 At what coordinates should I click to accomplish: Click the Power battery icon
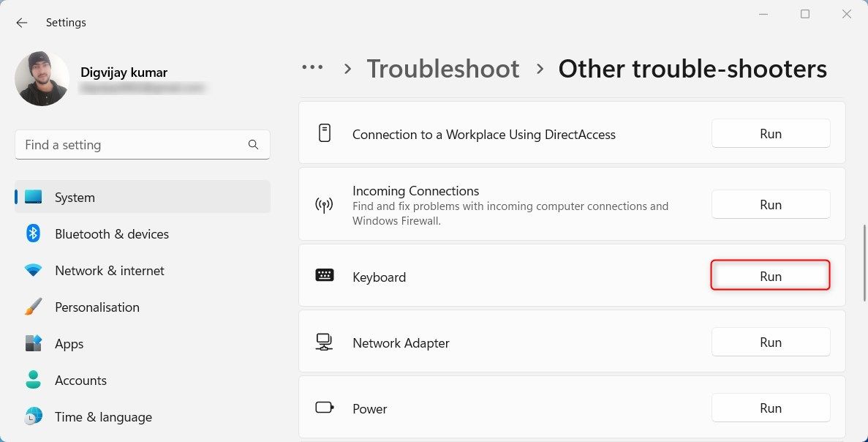coord(324,408)
